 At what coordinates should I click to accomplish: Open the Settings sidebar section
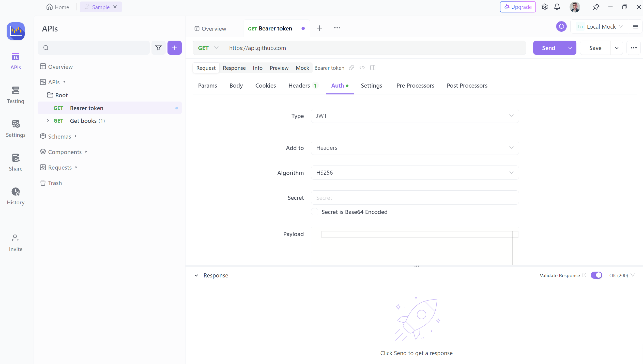click(16, 129)
